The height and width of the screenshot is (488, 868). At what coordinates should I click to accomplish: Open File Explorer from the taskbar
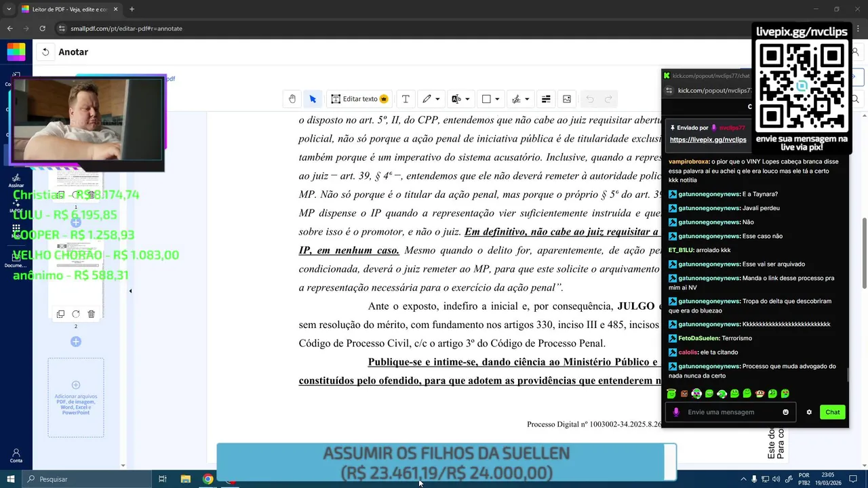[x=185, y=479]
